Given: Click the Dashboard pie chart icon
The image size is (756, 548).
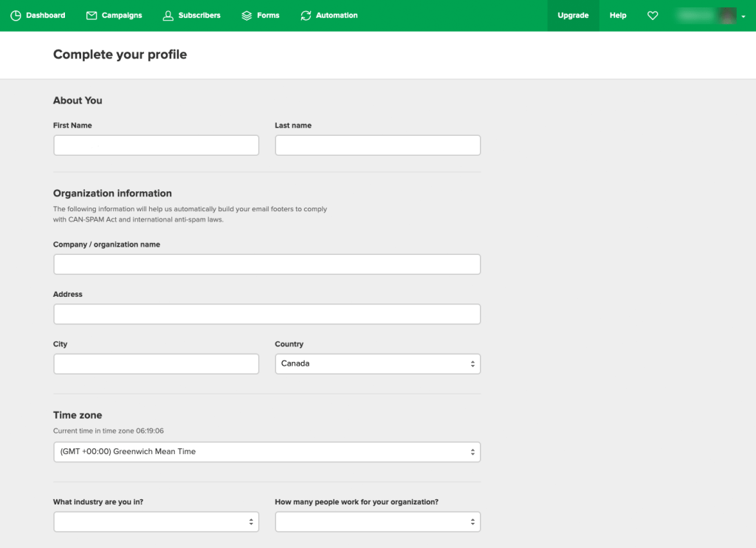Looking at the screenshot, I should (x=16, y=16).
